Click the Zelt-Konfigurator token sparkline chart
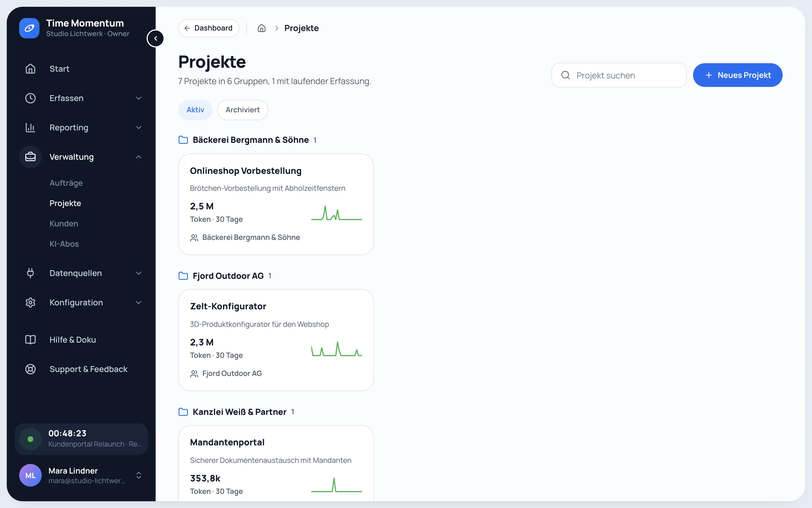The height and width of the screenshot is (508, 812). [337, 349]
